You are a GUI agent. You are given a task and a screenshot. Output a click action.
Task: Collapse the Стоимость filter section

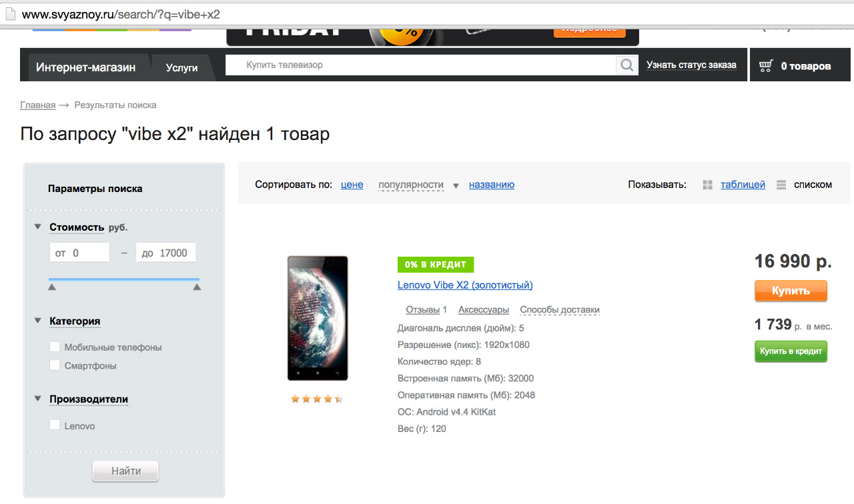38,227
